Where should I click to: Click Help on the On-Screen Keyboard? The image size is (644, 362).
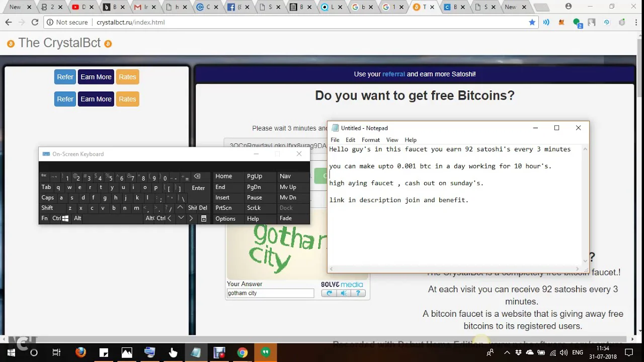coord(261,219)
